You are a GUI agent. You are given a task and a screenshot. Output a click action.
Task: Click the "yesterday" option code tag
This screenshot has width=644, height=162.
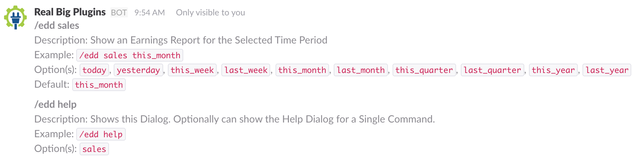point(138,70)
